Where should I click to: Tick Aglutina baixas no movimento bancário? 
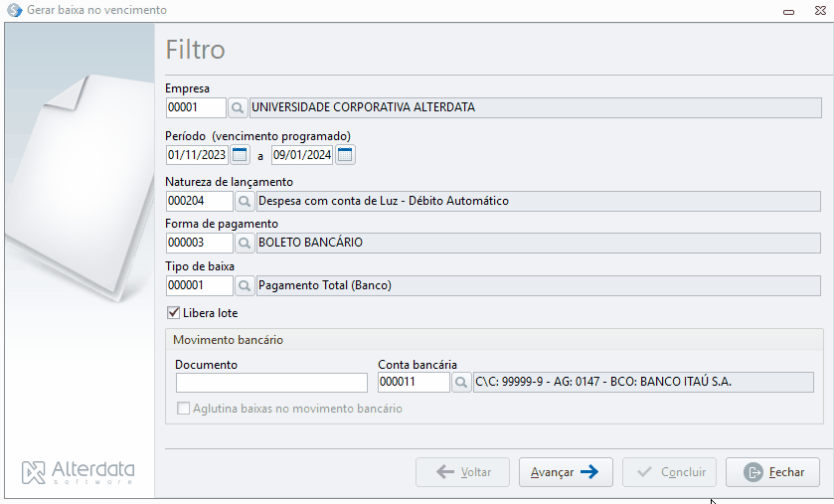click(183, 409)
